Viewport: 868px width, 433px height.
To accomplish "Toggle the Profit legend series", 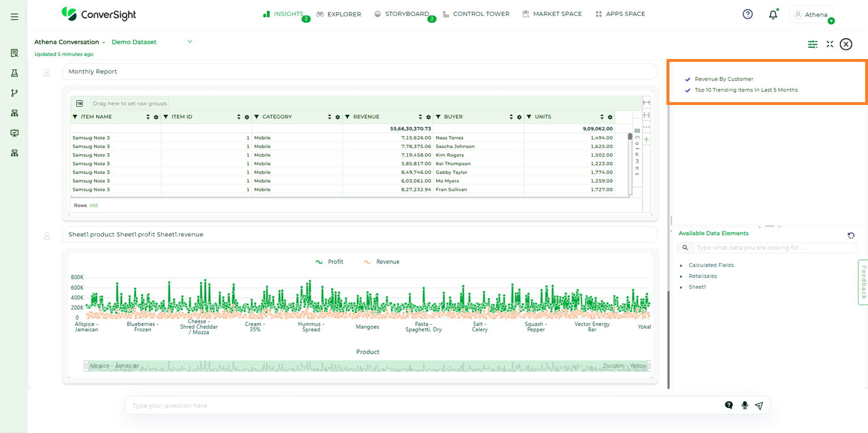I will pos(329,262).
